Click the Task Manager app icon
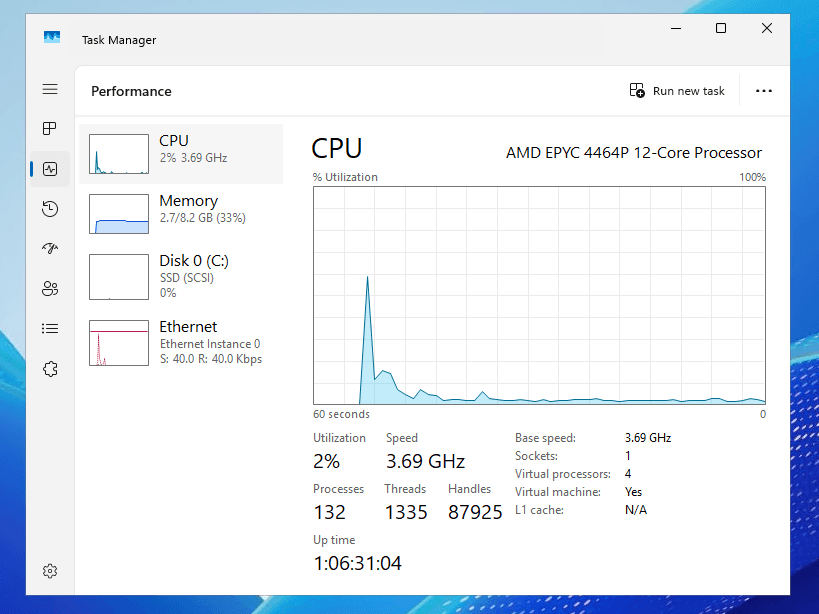This screenshot has width=819, height=614. click(x=52, y=38)
